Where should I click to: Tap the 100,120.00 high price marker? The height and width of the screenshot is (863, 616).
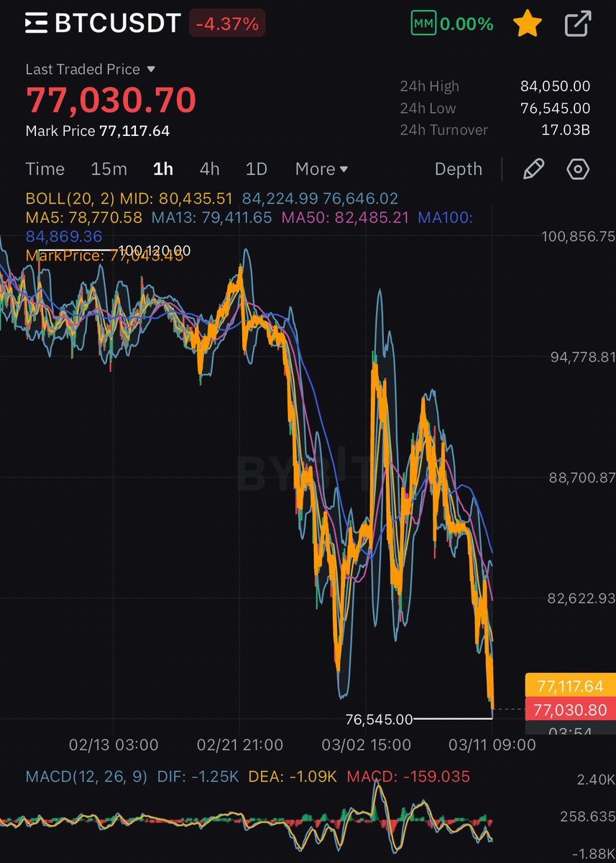pyautogui.click(x=155, y=250)
